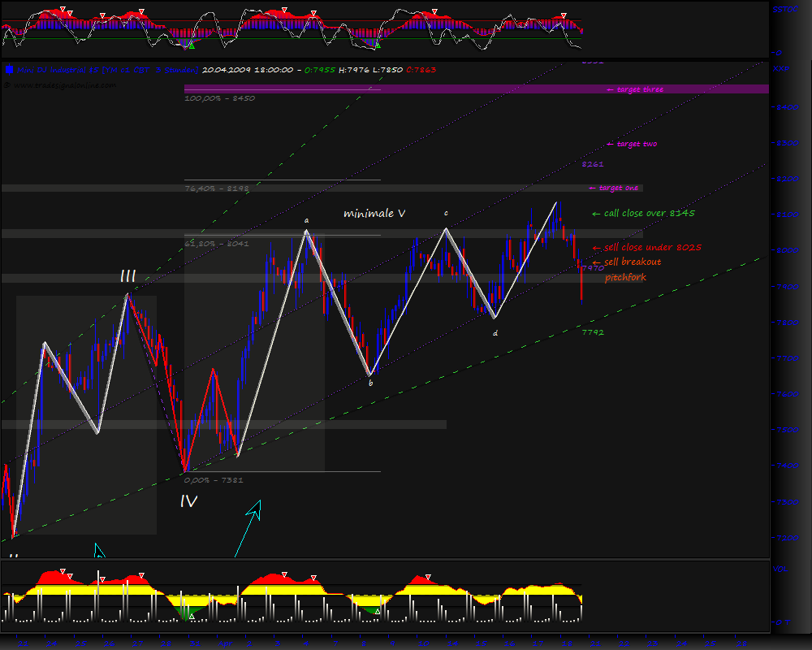Click date 17 on the time axis
The image size is (812, 650).
coord(538,643)
